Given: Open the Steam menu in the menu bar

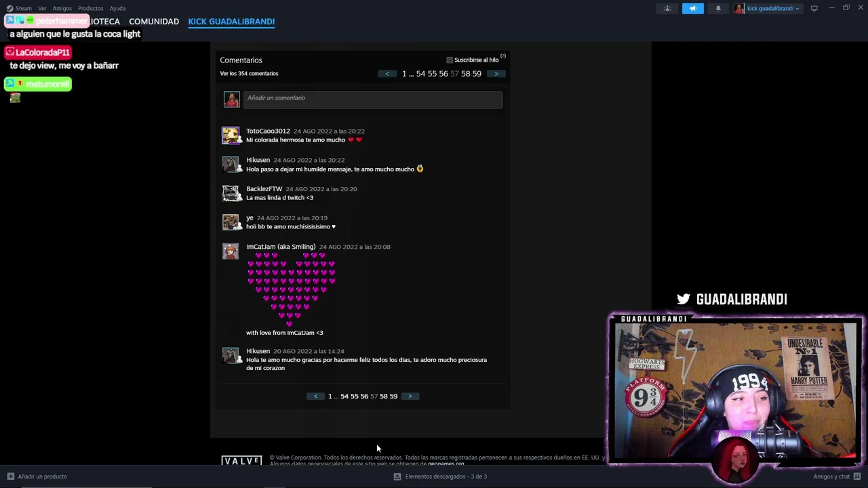Looking at the screenshot, I should tap(24, 8).
